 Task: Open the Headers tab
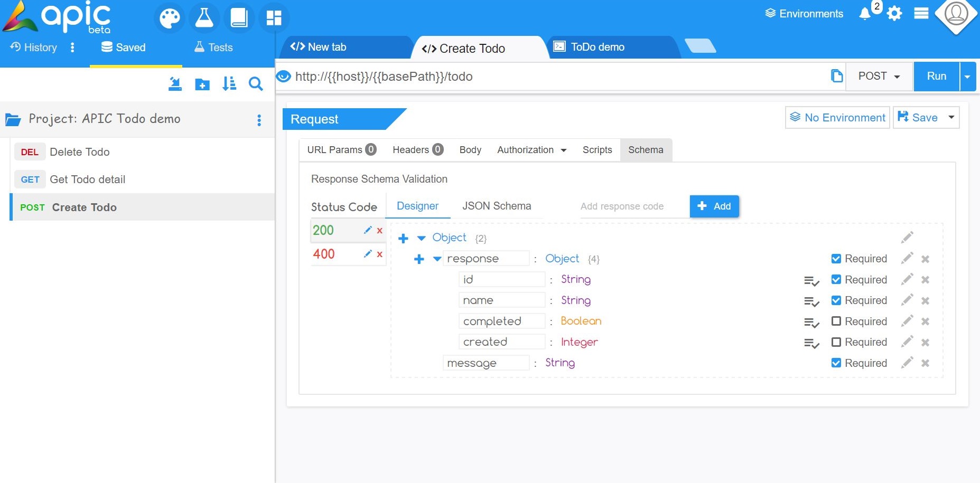click(x=417, y=150)
